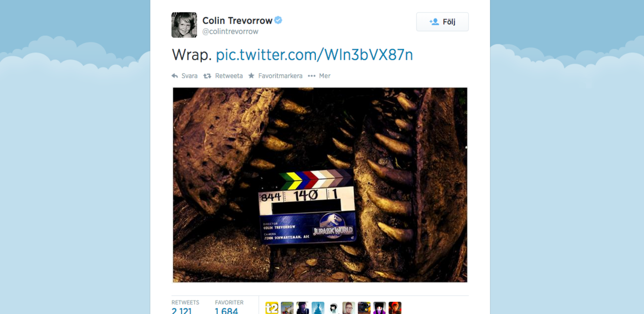Viewport: 644px width, 314px height.
Task: Expand the Mer more options menu
Action: 319,76
